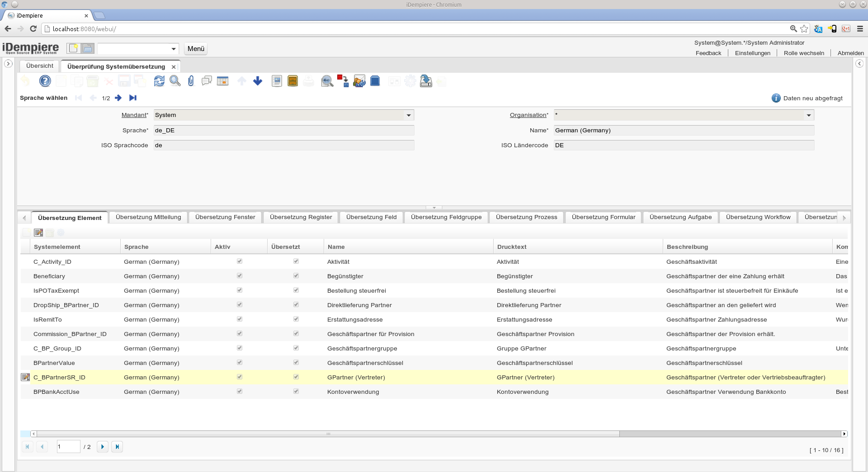Viewport: 868px width, 472px height.
Task: Close the Überprüfung Systemübersetzung tab
Action: (x=174, y=67)
